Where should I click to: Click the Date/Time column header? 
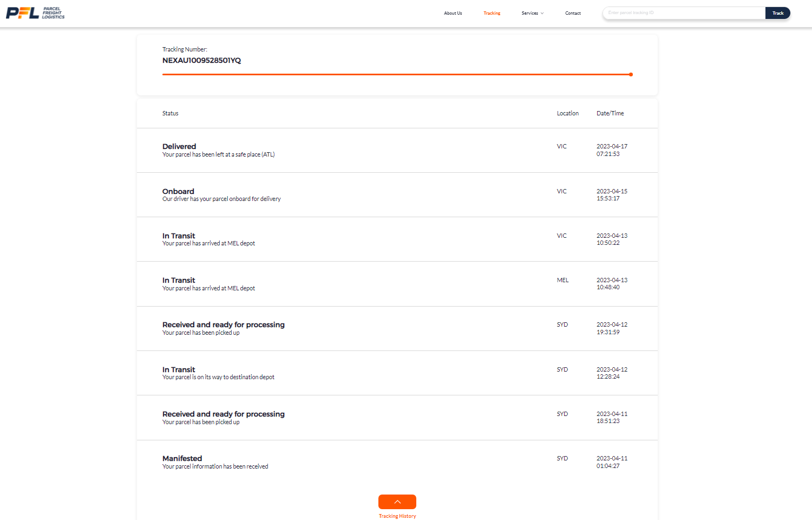point(610,113)
